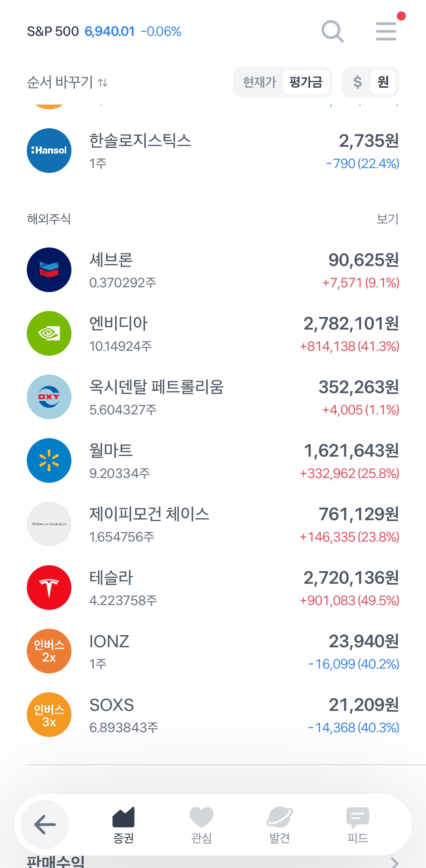Open 순서 바꾸기 sort order control

tap(67, 82)
